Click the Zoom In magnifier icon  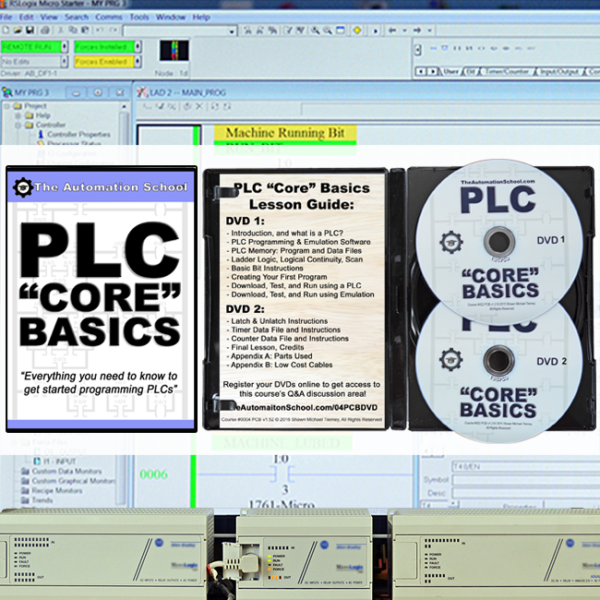point(315,30)
